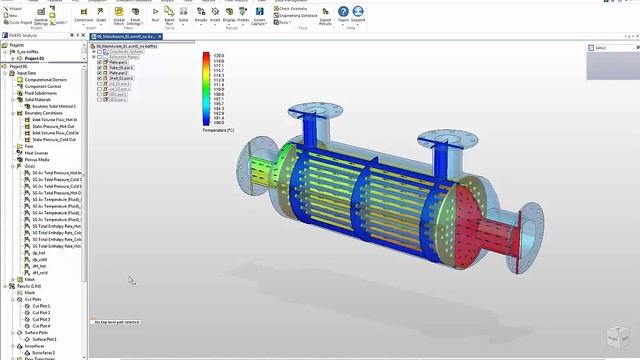Viewport: 640px width, 360px height.
Task: Collapse Goals node
Action: click(13, 167)
